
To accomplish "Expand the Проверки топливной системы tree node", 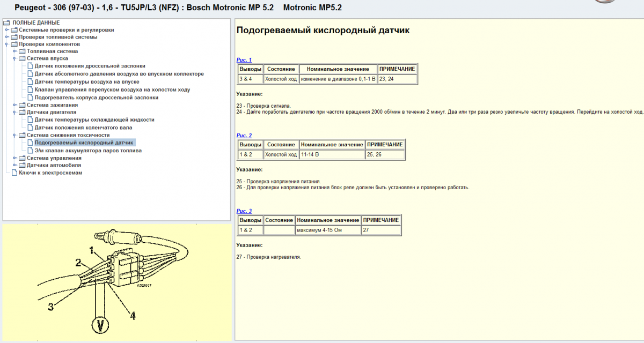I will pyautogui.click(x=7, y=38).
